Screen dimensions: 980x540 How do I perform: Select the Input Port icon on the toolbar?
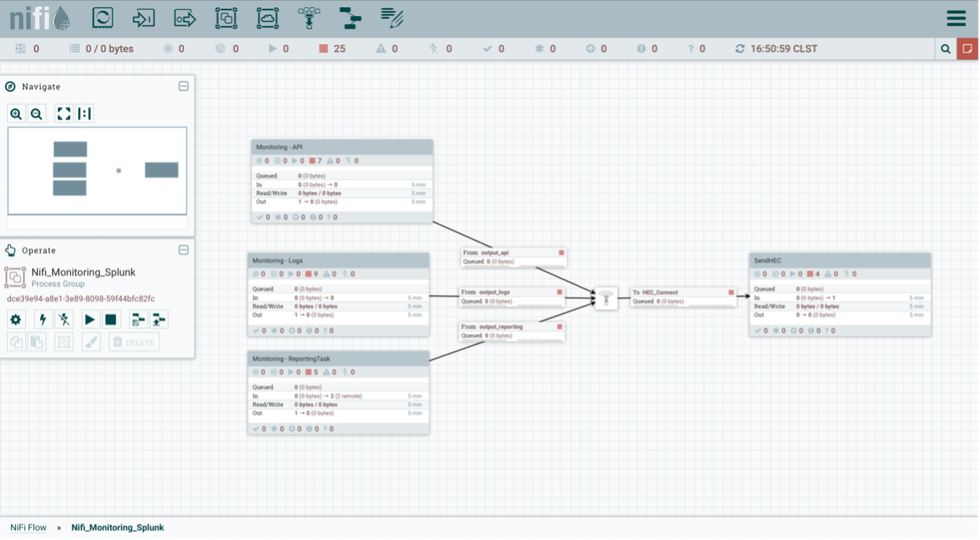143,18
